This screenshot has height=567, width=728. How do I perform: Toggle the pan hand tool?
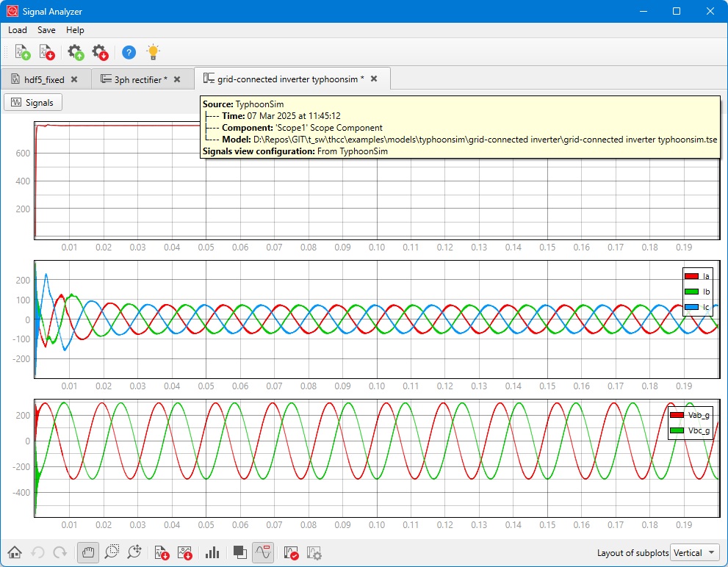pyautogui.click(x=88, y=552)
